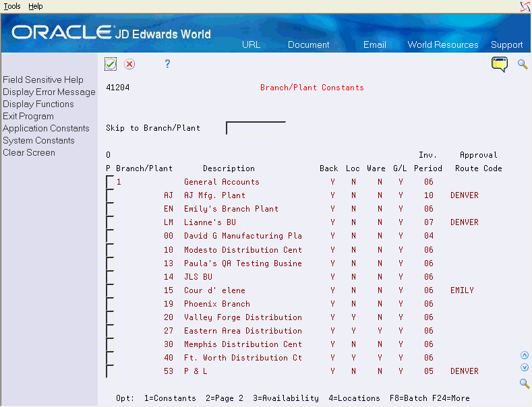Image resolution: width=532 pixels, height=407 pixels.
Task: Select Field Sensitive Help
Action: (x=43, y=80)
